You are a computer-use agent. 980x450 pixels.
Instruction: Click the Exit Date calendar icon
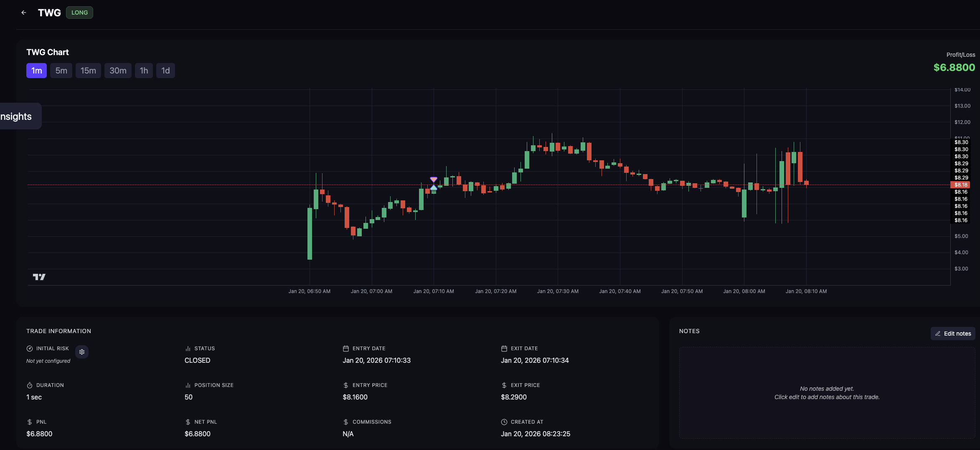click(504, 349)
